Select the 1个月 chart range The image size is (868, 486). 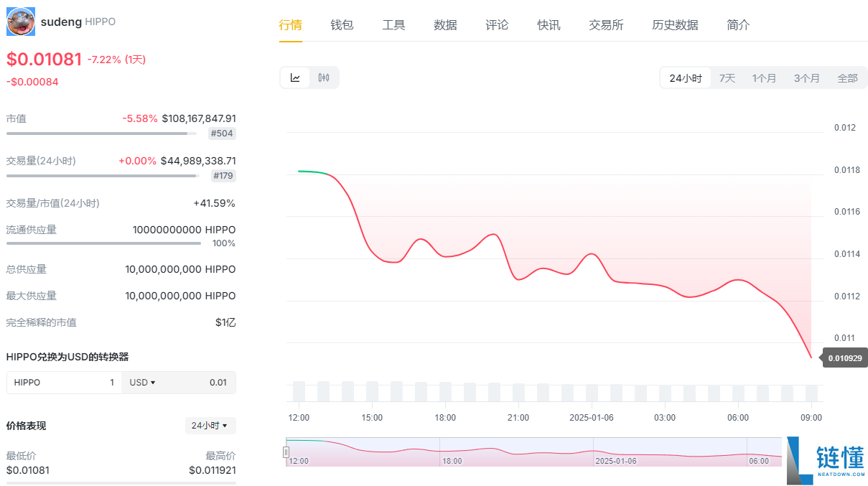(x=764, y=78)
